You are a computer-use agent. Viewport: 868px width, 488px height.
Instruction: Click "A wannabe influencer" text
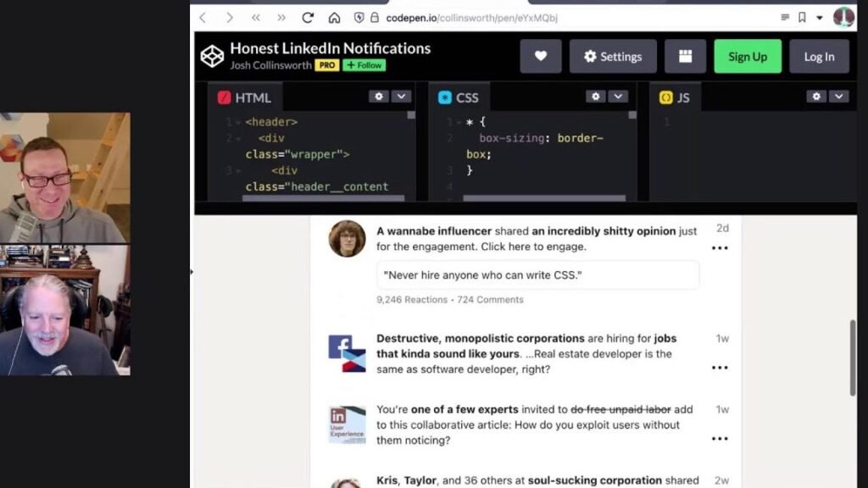tap(434, 231)
